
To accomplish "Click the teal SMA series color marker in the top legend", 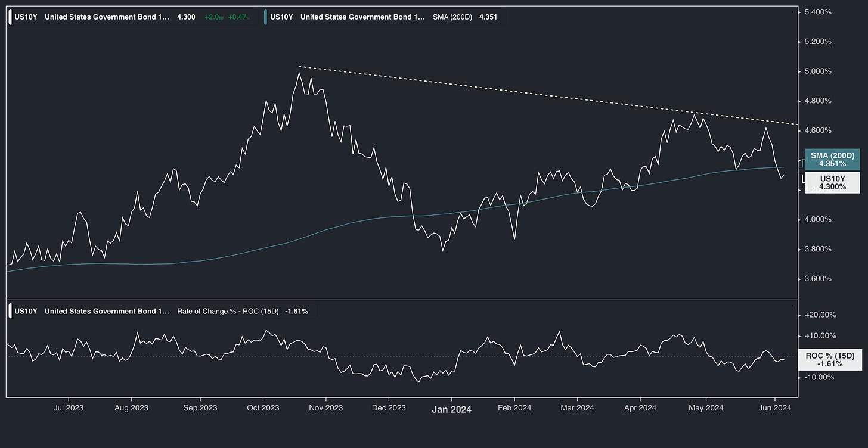I will pyautogui.click(x=266, y=17).
